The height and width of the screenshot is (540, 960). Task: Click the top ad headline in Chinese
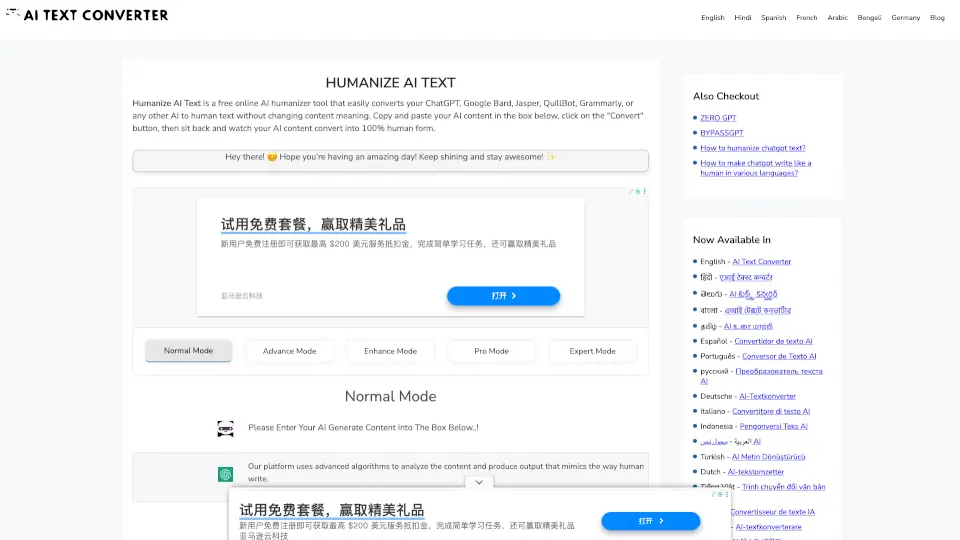click(313, 225)
